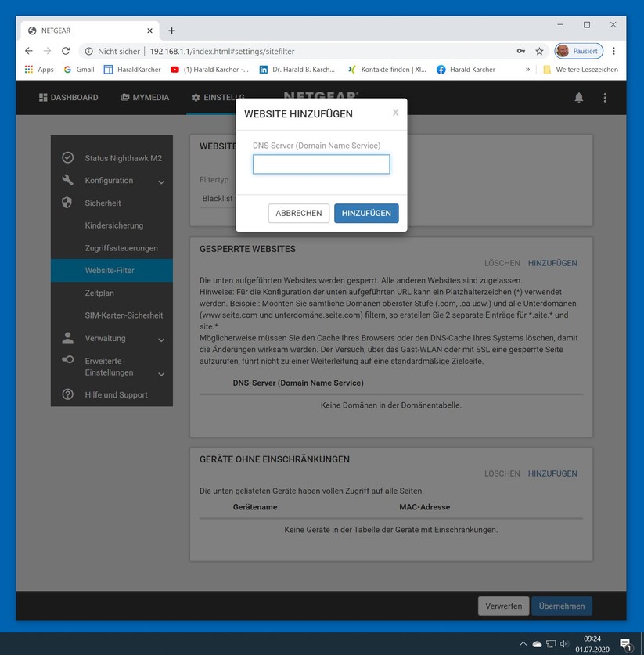Click the notification bell icon

578,97
